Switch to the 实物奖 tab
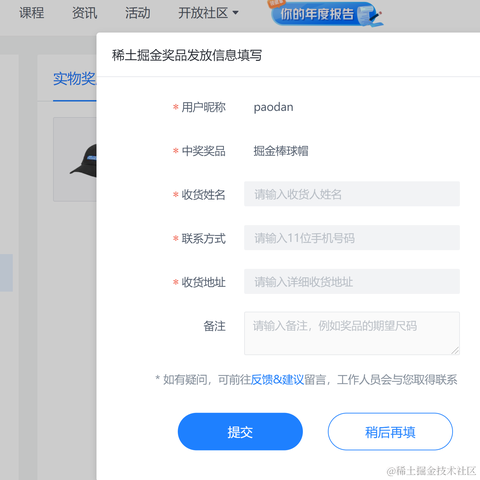Screen dimensions: 480x480 click(x=74, y=79)
